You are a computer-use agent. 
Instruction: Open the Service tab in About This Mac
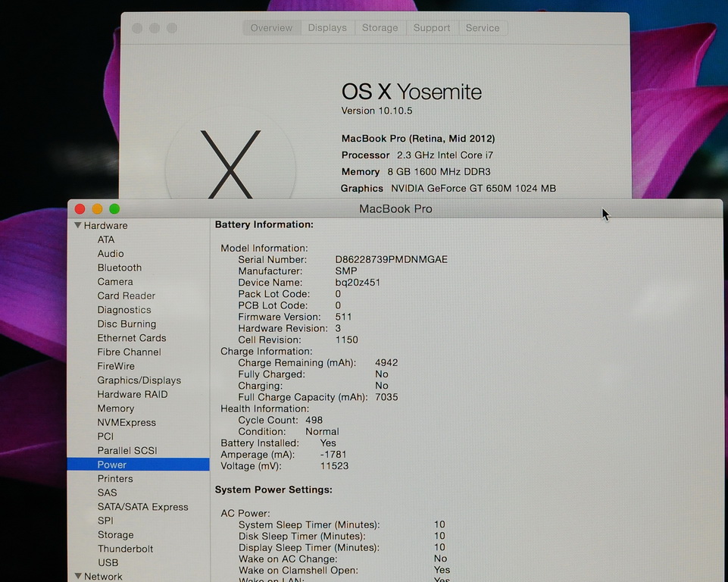pyautogui.click(x=483, y=28)
